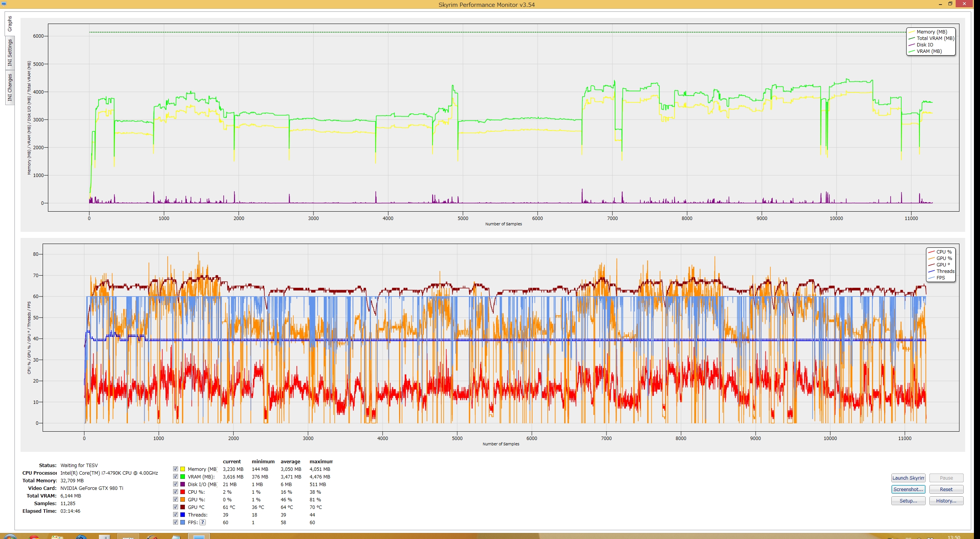Click maximum CPU value '38 %'
This screenshot has height=539, width=980.
click(x=315, y=492)
